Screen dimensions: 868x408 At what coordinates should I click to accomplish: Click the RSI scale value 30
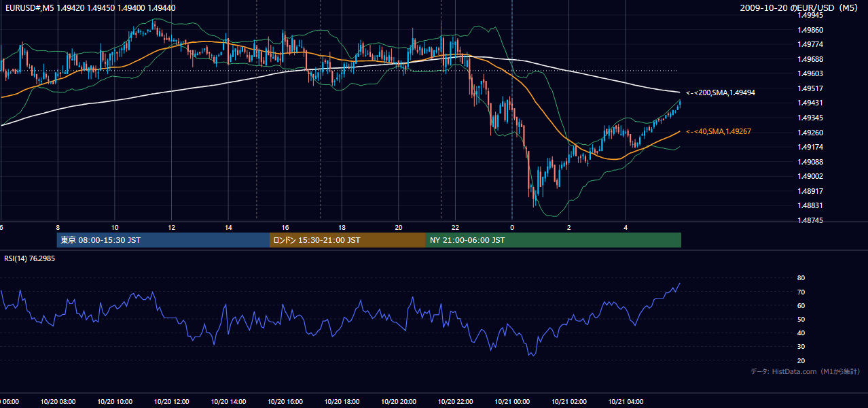coord(801,347)
